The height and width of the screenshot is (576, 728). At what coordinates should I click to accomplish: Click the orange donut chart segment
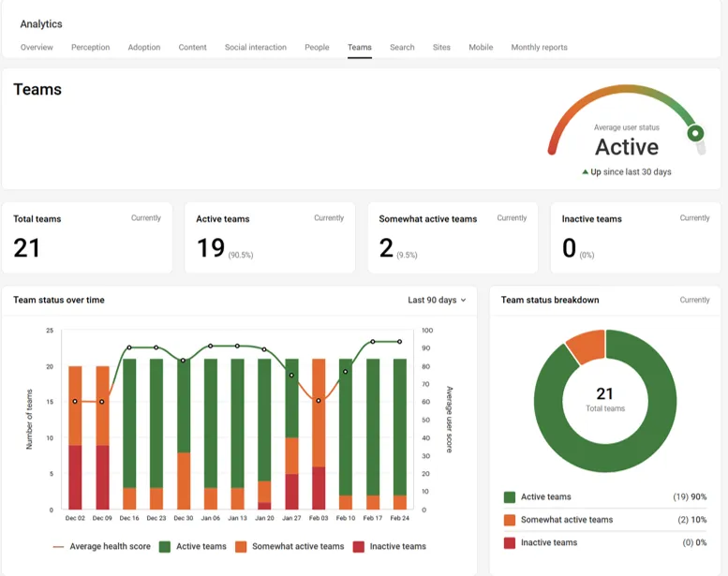pyautogui.click(x=587, y=346)
